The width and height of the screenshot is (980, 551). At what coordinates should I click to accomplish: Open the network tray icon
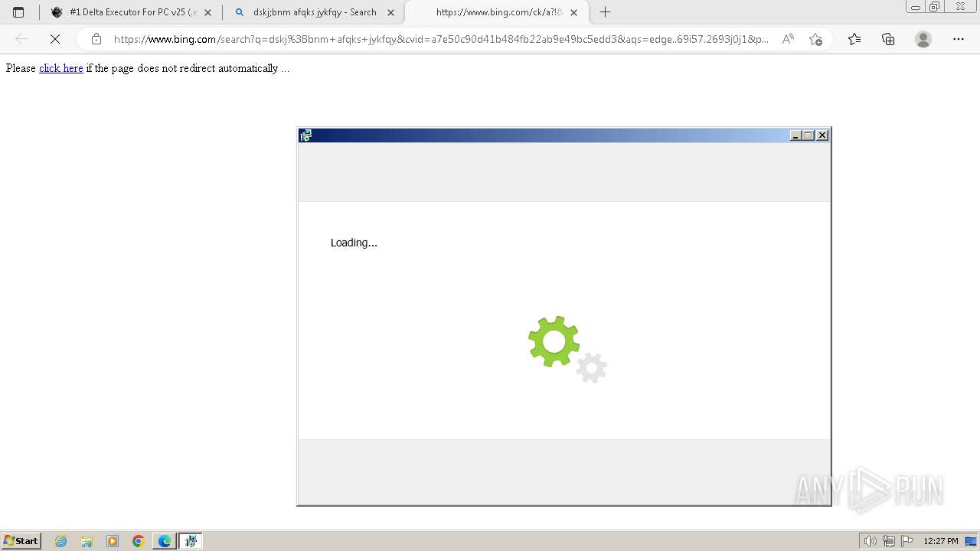(889, 541)
